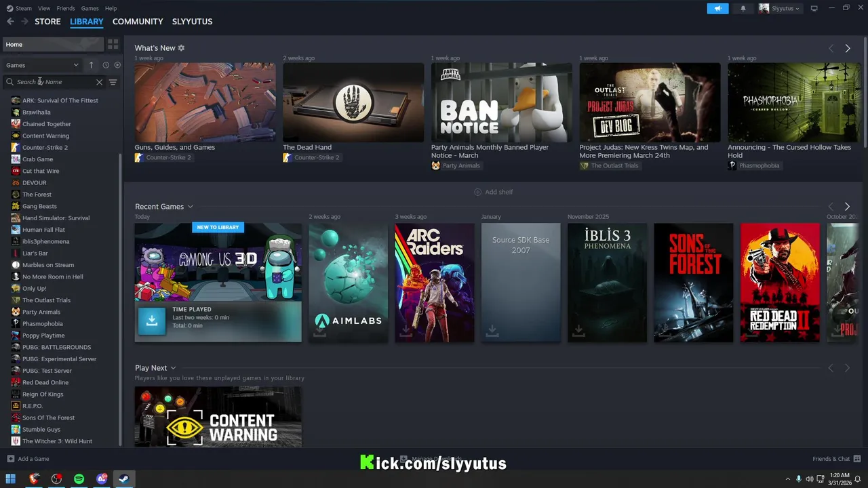Switch to Big Picture mode icon
868x488 pixels.
coord(814,8)
